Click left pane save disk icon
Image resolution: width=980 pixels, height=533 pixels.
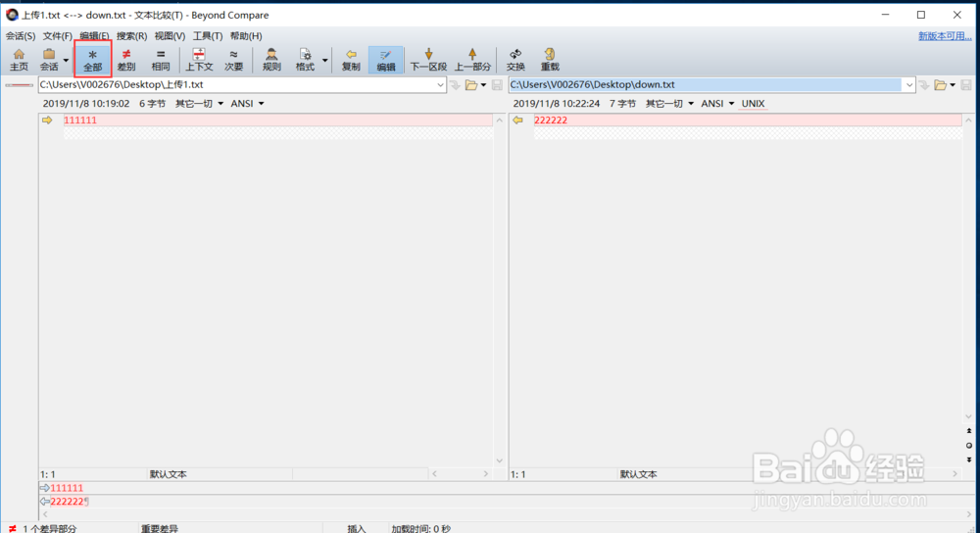click(498, 85)
